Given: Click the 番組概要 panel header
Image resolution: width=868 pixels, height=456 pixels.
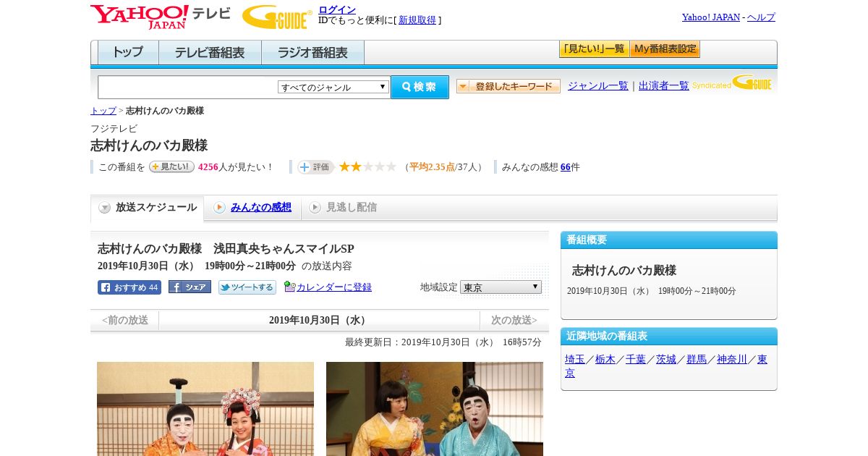Looking at the screenshot, I should click(x=669, y=240).
